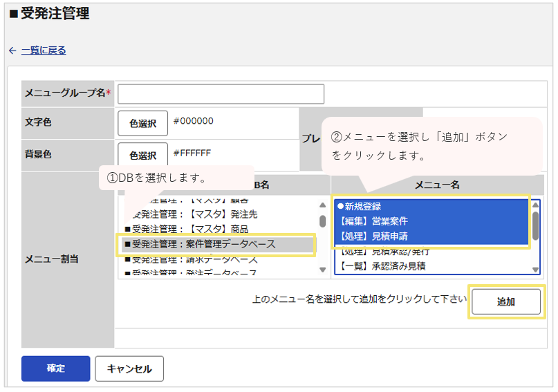Image resolution: width=558 pixels, height=392 pixels.
Task: Click the back arrow beside 一覧に戻る
Action: click(x=12, y=50)
